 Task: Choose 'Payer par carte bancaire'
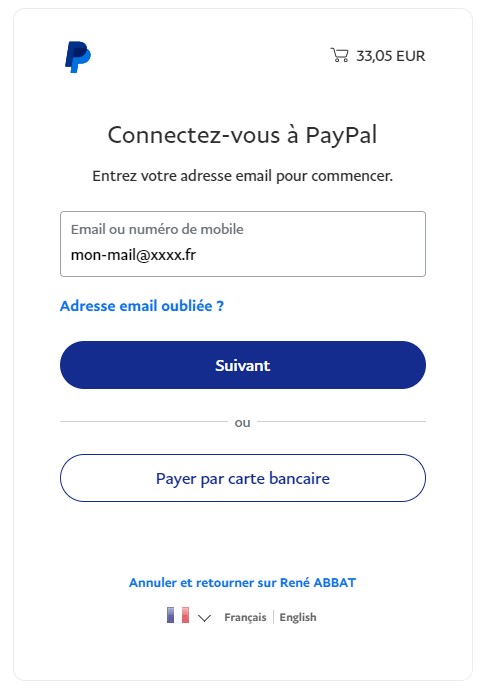coord(243,478)
